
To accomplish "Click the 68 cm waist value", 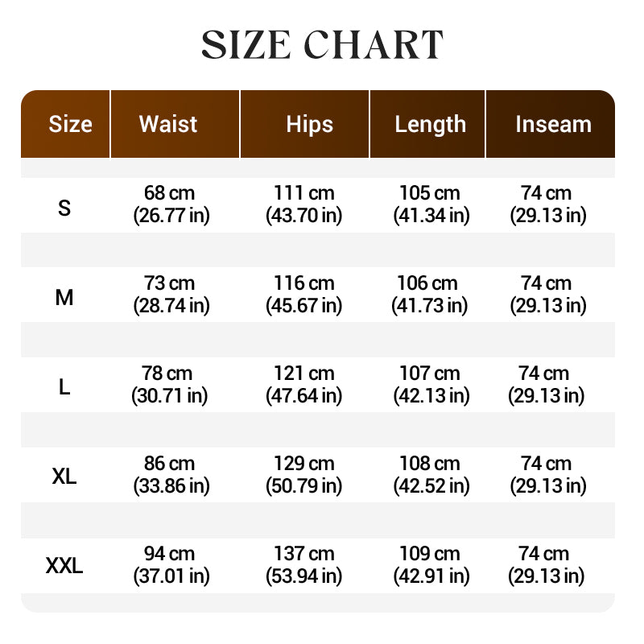I will [170, 194].
